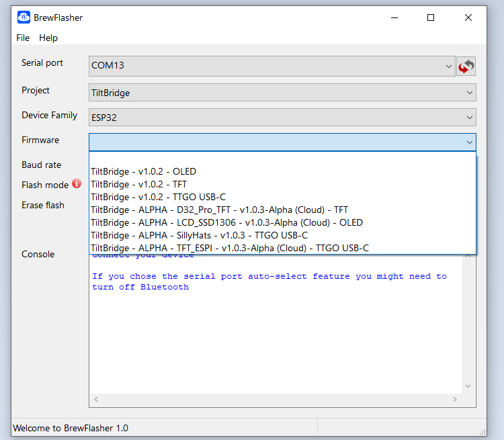This screenshot has width=504, height=440.
Task: Pick ALPHA LCD_SSD1306 Cloud OLED firmware
Action: [x=282, y=222]
